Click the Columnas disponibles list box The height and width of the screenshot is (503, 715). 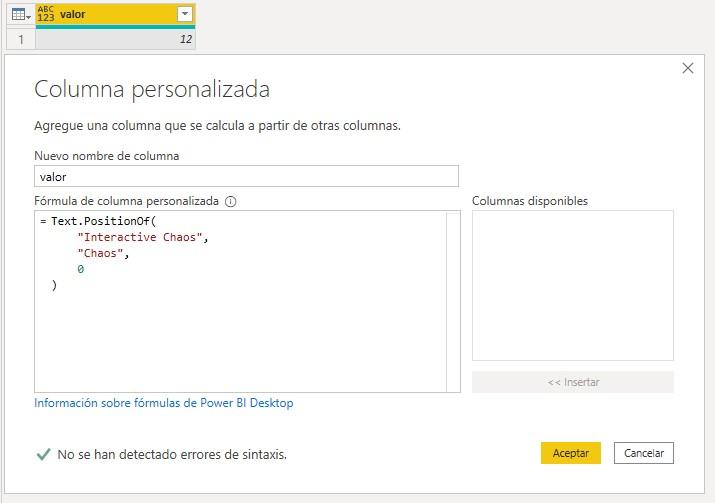coord(573,285)
